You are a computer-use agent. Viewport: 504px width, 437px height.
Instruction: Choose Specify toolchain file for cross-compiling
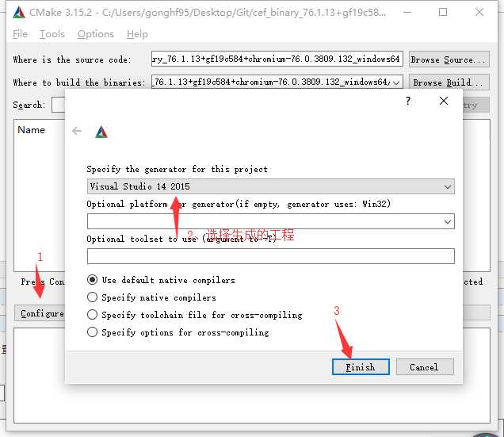pos(195,315)
